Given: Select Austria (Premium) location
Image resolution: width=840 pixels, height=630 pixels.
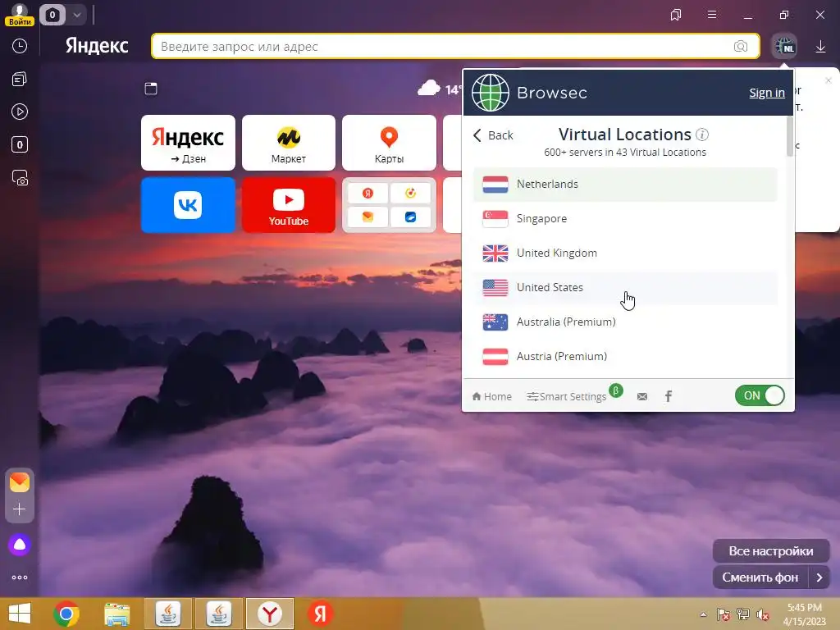Looking at the screenshot, I should tap(625, 356).
